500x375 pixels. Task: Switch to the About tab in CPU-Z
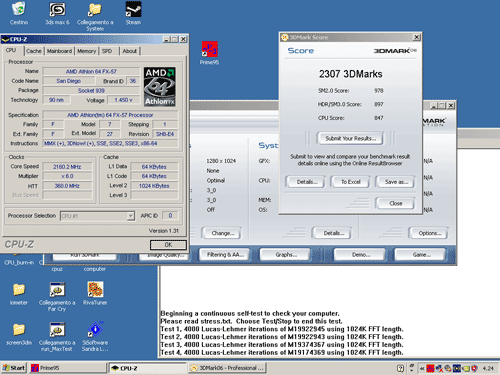point(130,51)
